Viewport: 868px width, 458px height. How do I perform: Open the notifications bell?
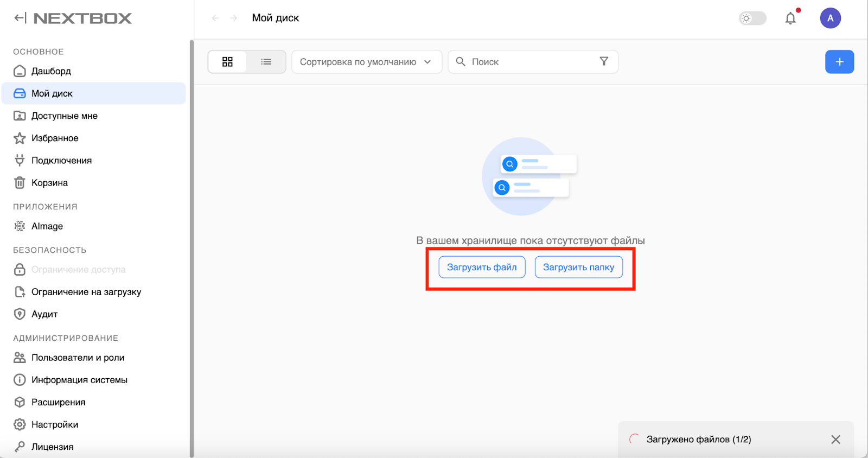pos(790,18)
